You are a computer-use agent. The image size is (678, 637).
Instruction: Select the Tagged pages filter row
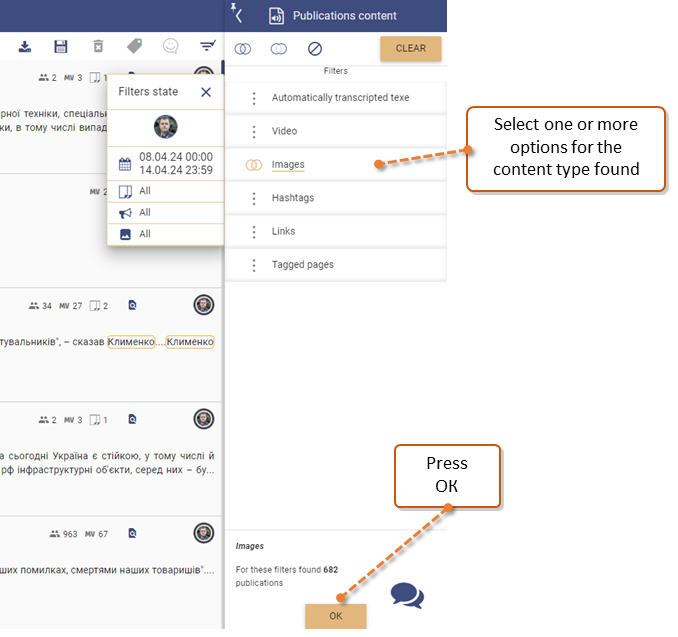pyautogui.click(x=336, y=265)
